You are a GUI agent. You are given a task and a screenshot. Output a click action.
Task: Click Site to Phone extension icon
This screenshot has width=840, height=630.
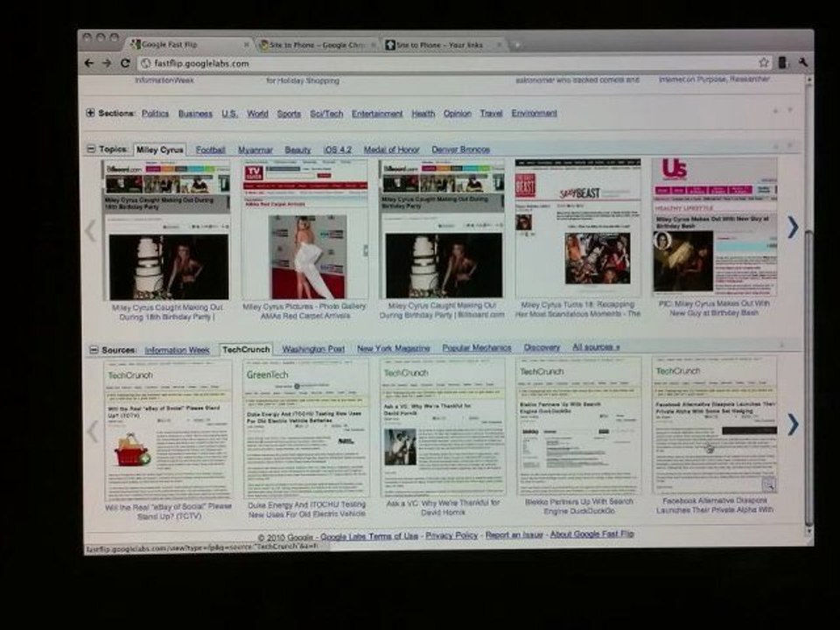pos(782,63)
